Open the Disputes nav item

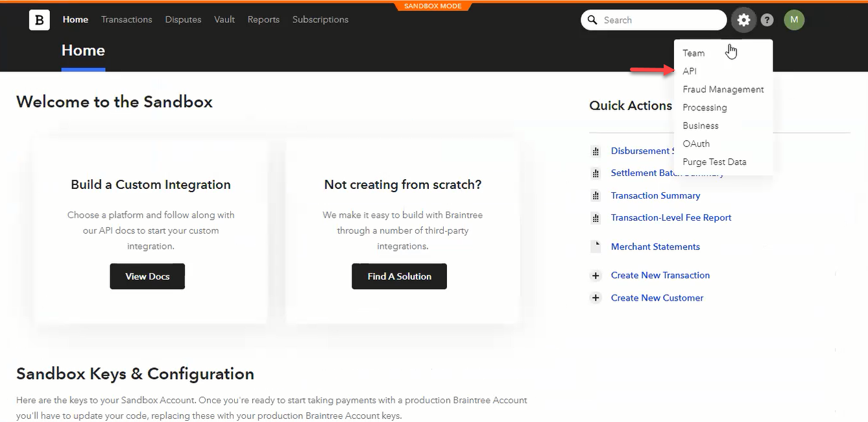(183, 19)
